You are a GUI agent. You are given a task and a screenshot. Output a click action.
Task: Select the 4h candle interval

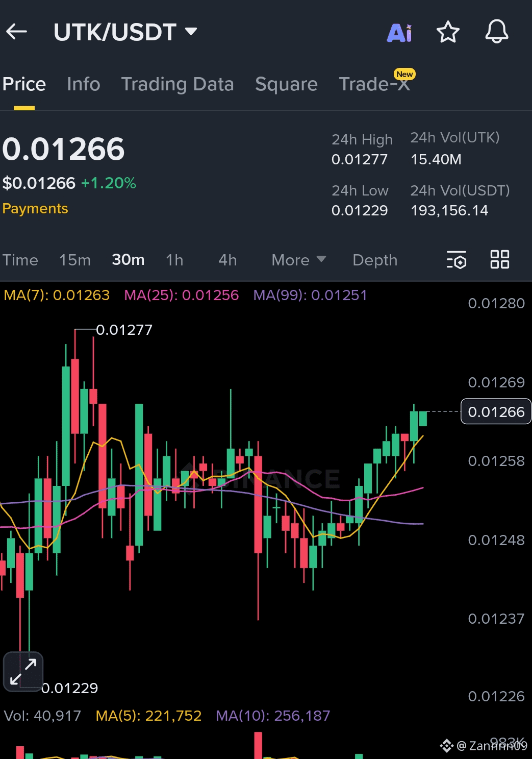tap(226, 260)
